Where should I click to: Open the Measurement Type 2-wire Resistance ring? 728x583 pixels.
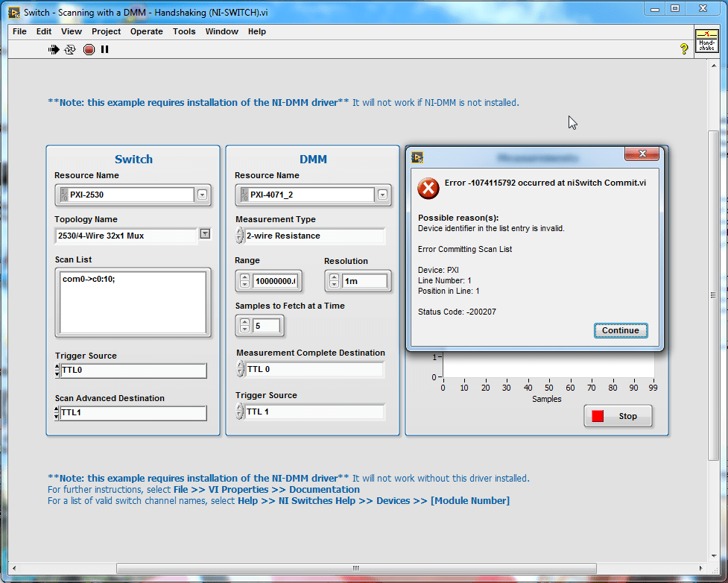pyautogui.click(x=314, y=236)
